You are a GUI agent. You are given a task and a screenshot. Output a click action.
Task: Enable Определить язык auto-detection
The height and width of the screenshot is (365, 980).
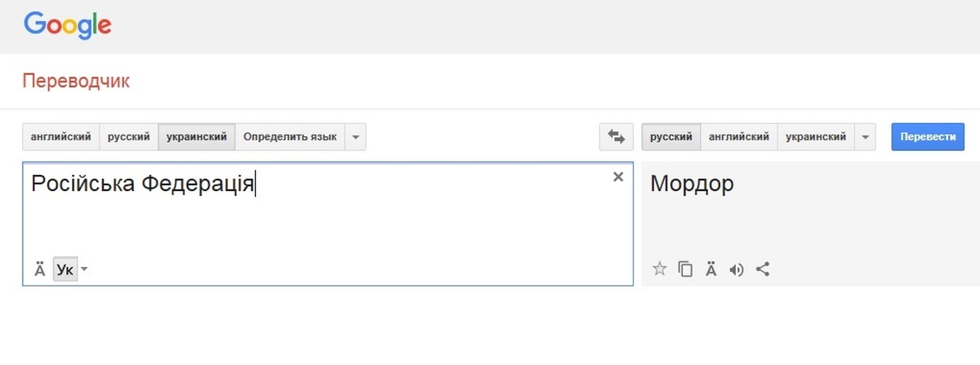click(x=290, y=137)
